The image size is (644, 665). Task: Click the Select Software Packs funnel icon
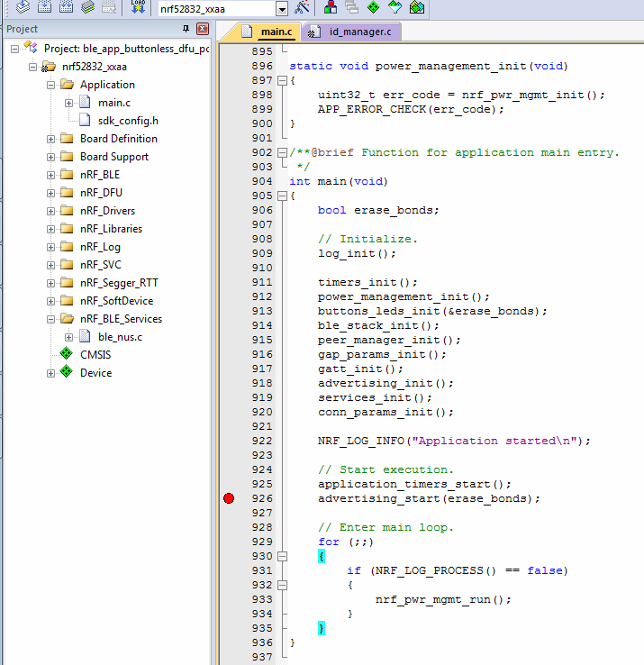[x=395, y=7]
